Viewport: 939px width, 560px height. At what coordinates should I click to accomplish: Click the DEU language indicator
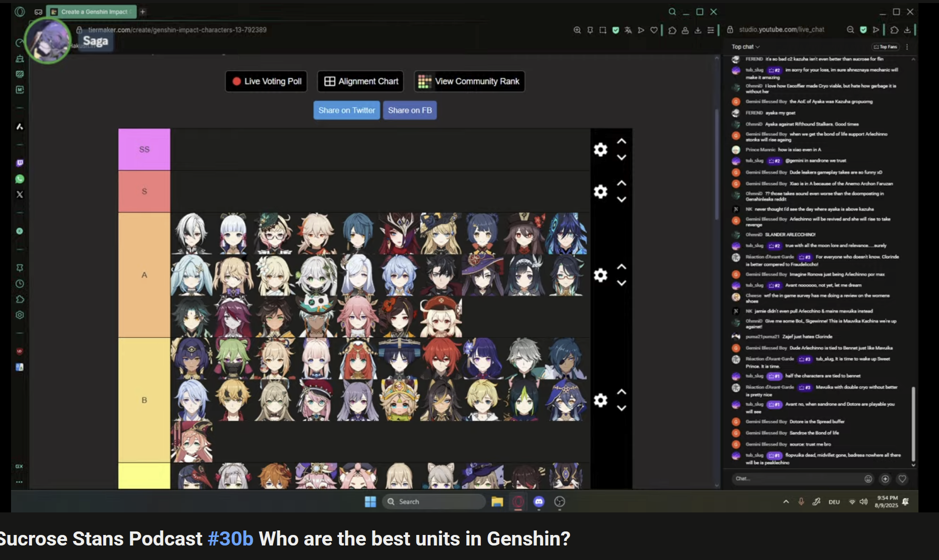pos(834,502)
